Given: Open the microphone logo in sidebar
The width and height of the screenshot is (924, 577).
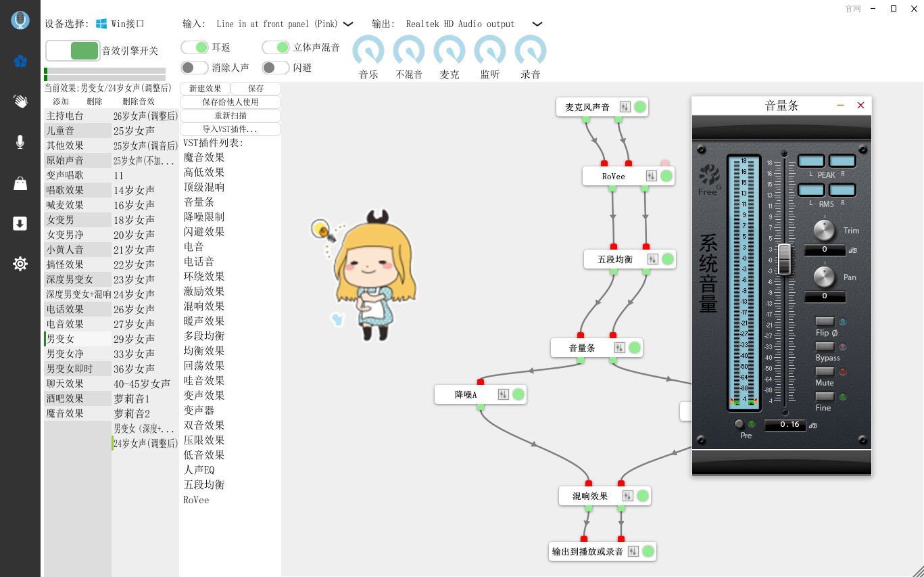Looking at the screenshot, I should [20, 20].
